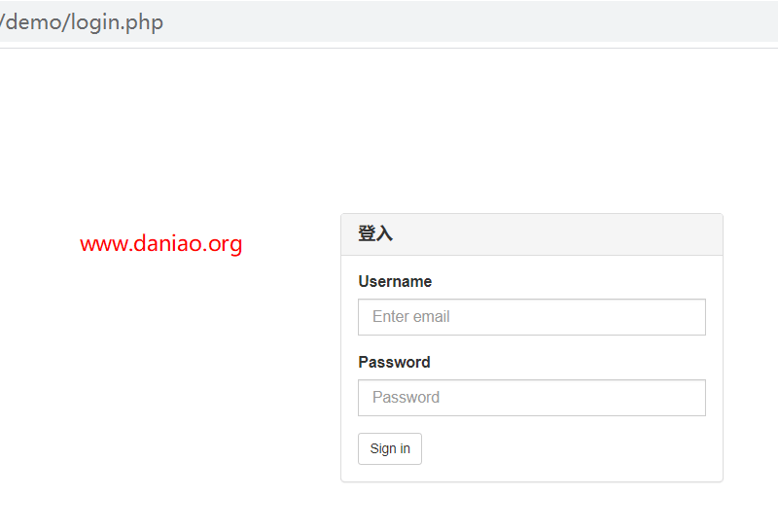Viewport: 778px width, 532px height.
Task: Focus the Enter email input field
Action: tap(531, 317)
